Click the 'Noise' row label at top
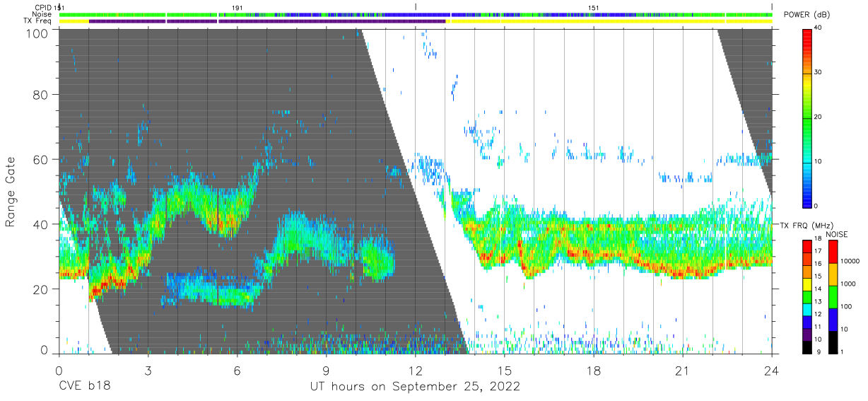 coord(42,14)
